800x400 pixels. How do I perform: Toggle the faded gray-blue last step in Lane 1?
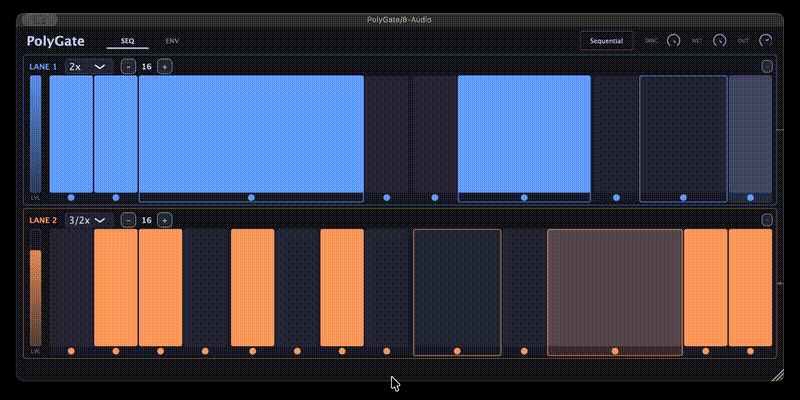pos(750,134)
